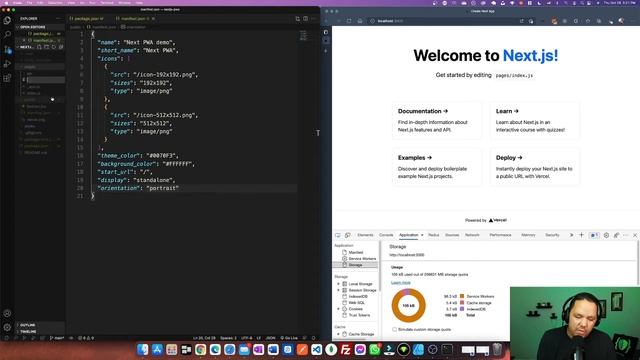Switch to the Elements DevTools tab
The width and height of the screenshot is (640, 360).
tap(365, 235)
